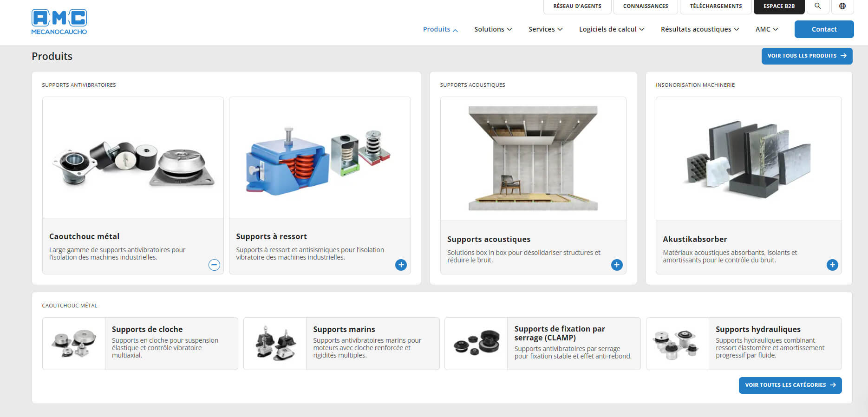Select the Supports hydrauliques title
The width and height of the screenshot is (868, 417).
[x=758, y=329]
